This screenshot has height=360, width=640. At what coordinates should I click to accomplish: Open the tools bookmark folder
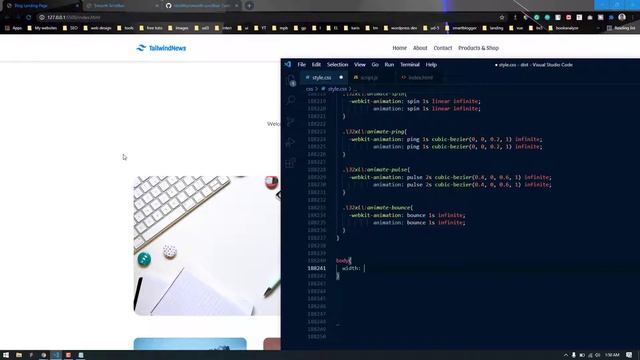(x=125, y=28)
